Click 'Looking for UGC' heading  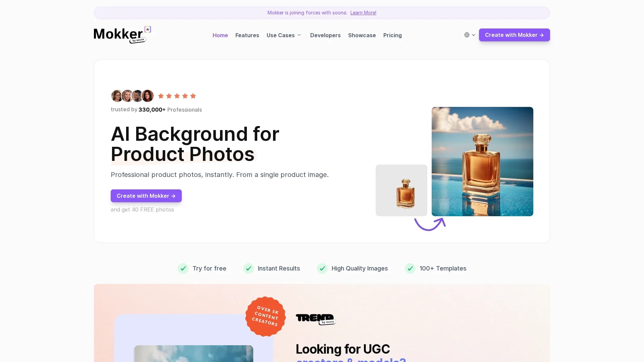[343, 349]
